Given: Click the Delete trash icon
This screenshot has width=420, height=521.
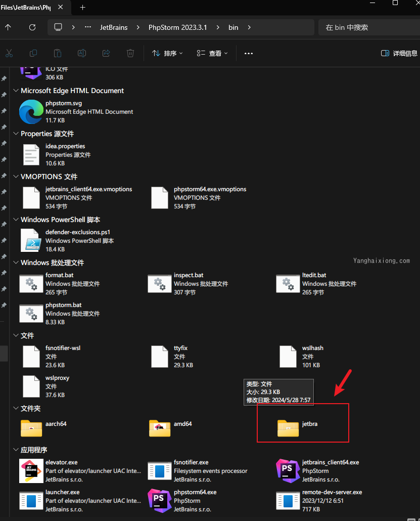Looking at the screenshot, I should coord(130,53).
